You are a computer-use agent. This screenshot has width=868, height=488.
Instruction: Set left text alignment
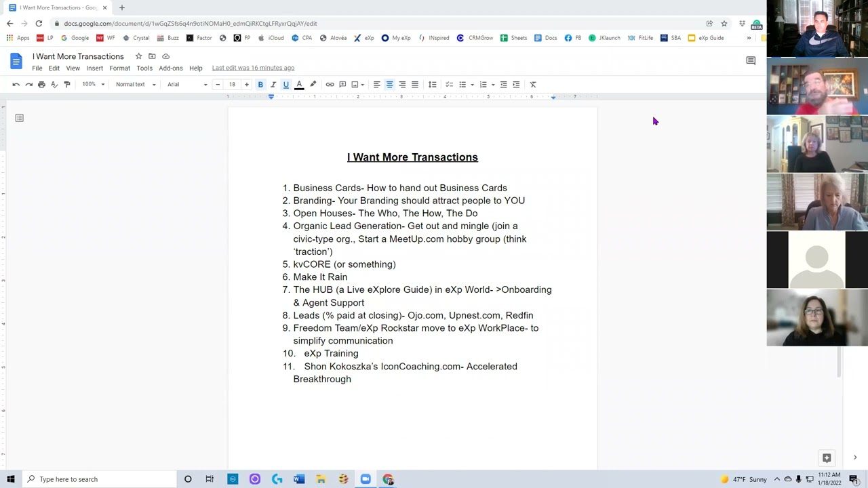[376, 85]
